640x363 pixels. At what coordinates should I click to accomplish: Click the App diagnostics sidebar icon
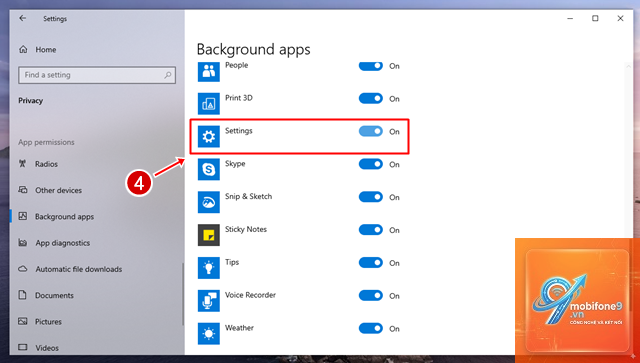[23, 243]
